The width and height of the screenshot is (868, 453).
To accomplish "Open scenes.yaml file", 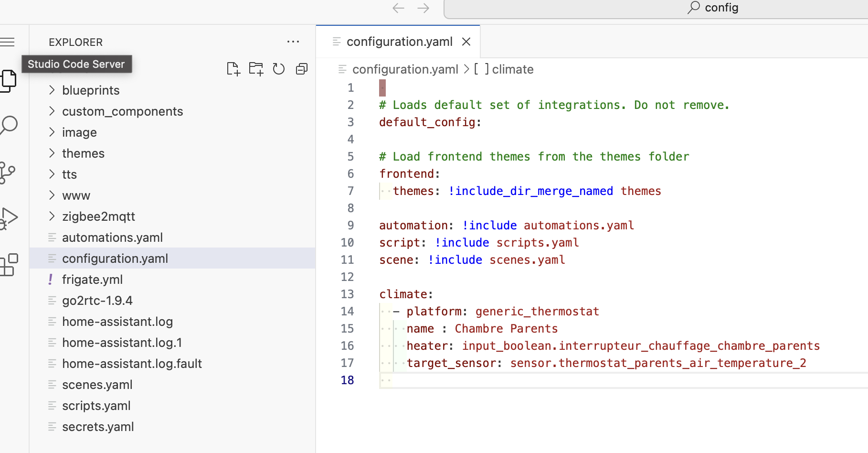I will (x=172, y=385).
